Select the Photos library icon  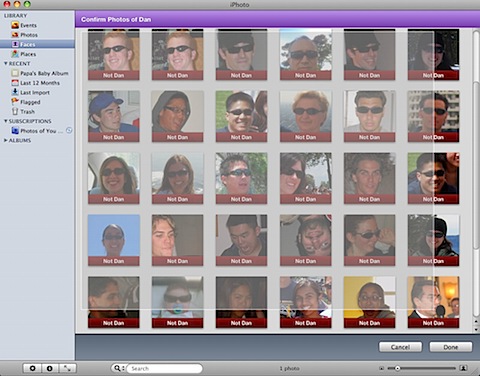pyautogui.click(x=15, y=35)
